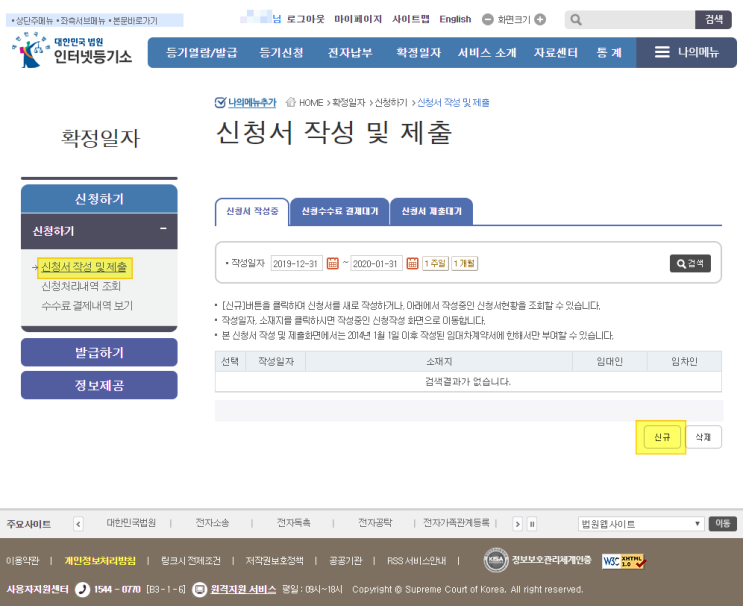Viewport: 743px width, 606px height.
Task: Go to previous site in 주요사이트 carousel
Action: pos(78,524)
